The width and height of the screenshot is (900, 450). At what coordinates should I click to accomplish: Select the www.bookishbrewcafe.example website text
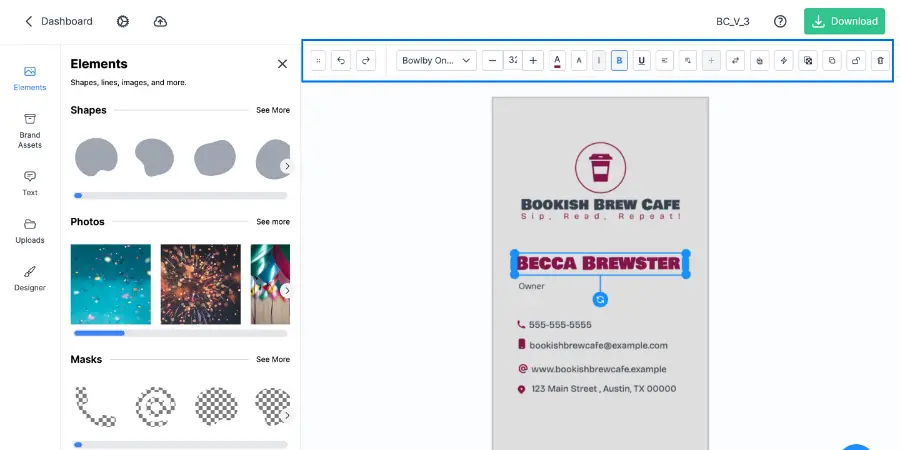[x=599, y=369]
